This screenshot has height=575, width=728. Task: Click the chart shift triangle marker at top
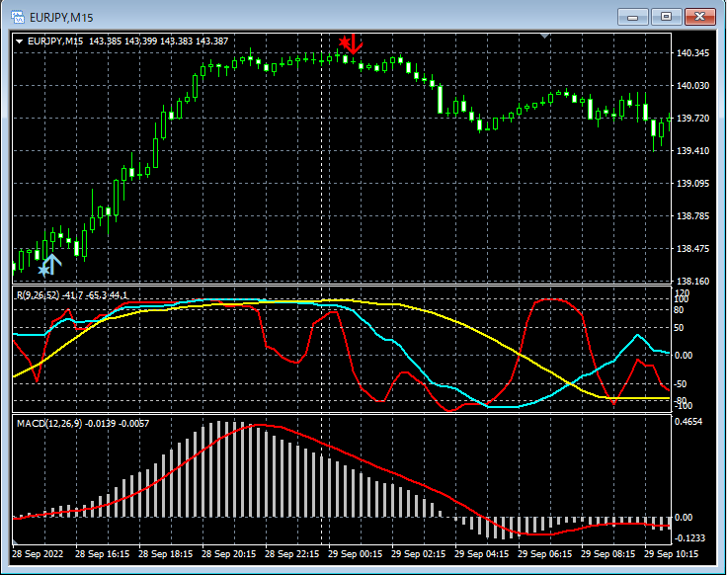pyautogui.click(x=545, y=36)
